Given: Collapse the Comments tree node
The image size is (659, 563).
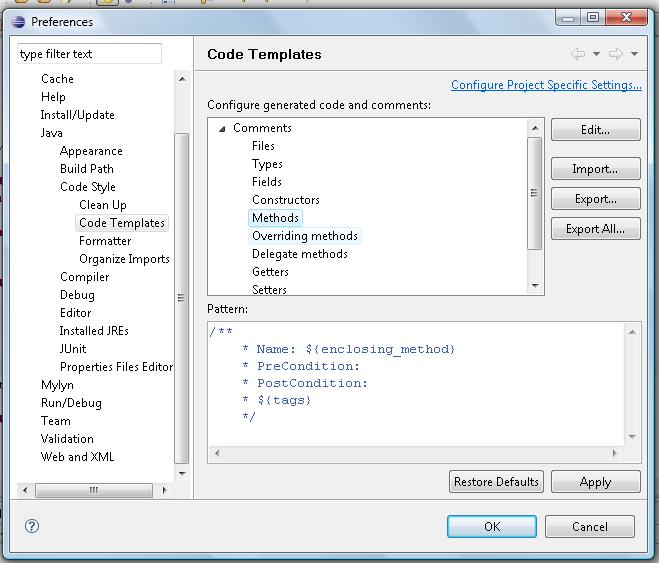Looking at the screenshot, I should [x=222, y=128].
